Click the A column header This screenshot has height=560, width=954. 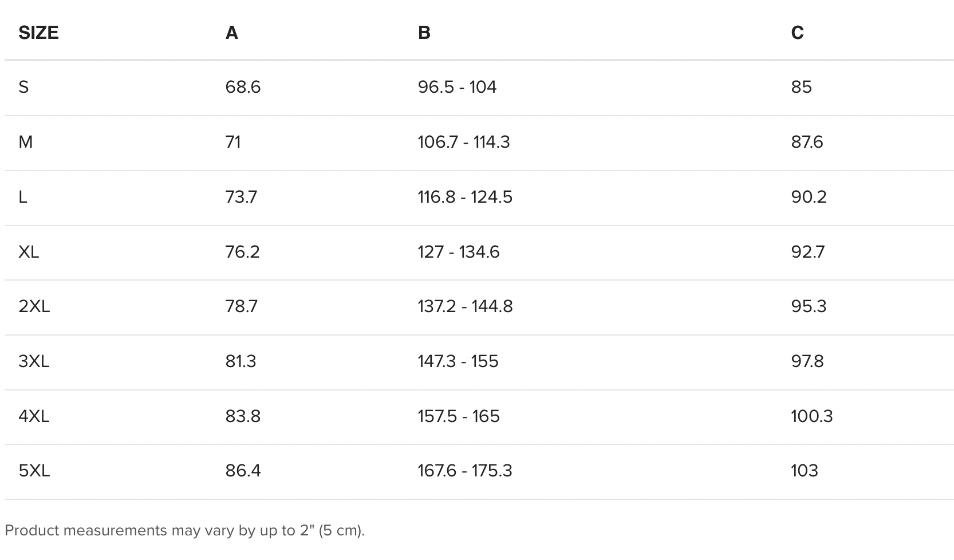click(x=231, y=33)
